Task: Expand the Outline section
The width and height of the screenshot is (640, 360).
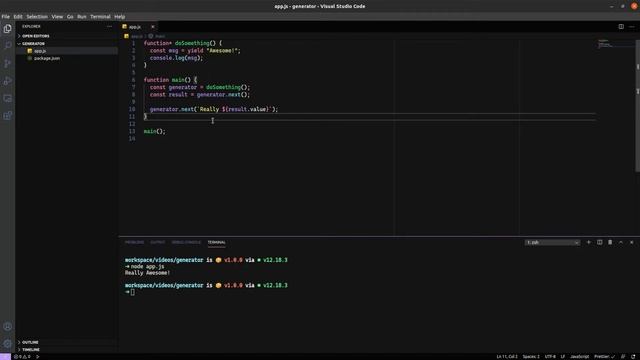Action: click(67, 342)
